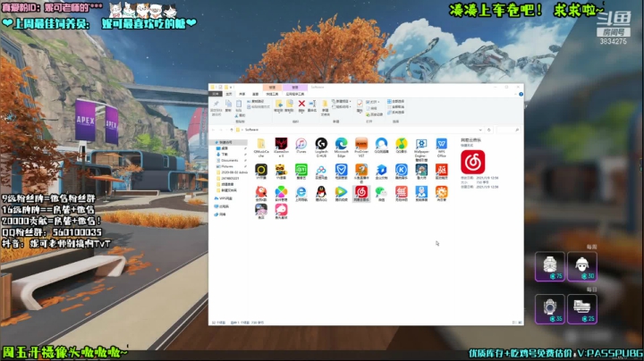Select the 鲁大师 shortcut icon

[x=421, y=172]
